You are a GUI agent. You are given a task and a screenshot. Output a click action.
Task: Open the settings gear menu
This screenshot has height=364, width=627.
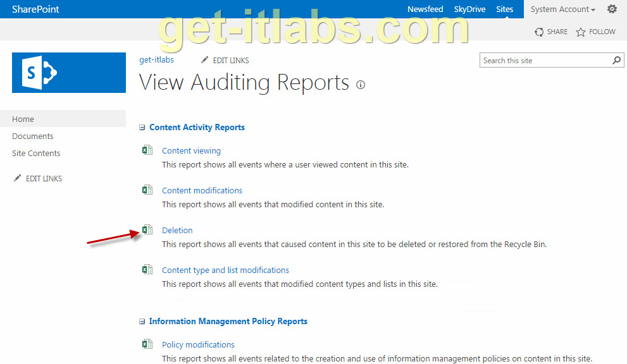(612, 9)
